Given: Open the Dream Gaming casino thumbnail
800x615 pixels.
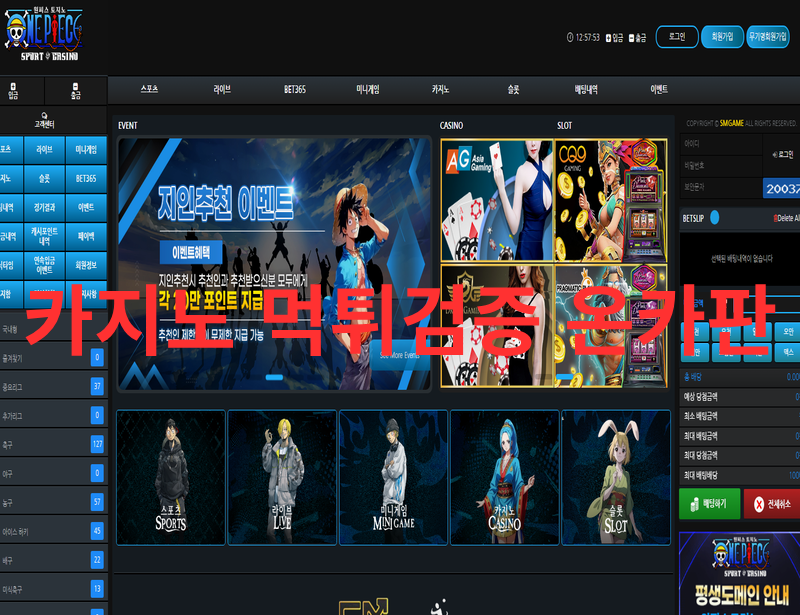Looking at the screenshot, I should click(x=497, y=326).
